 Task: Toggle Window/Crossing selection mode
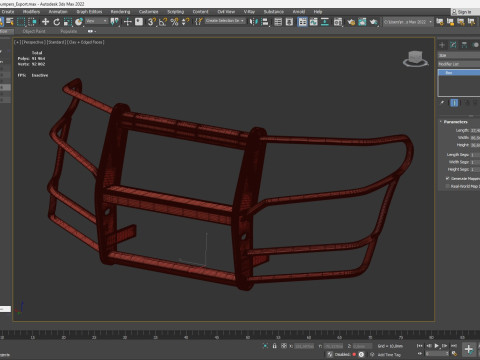click(32, 22)
